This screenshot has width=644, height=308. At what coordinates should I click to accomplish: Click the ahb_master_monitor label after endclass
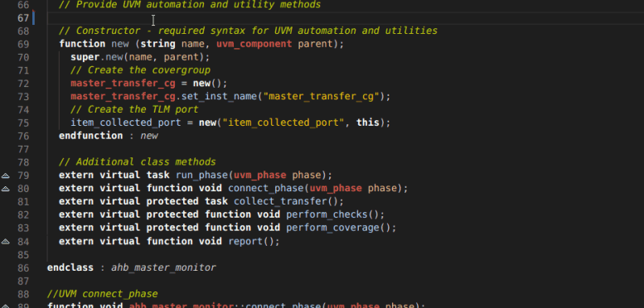point(163,267)
